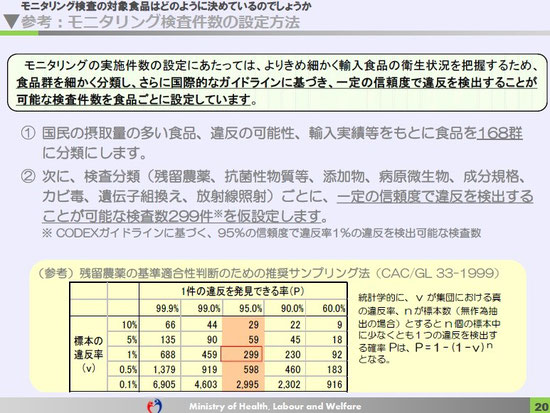The width and height of the screenshot is (550, 413).
Task: Click the table cell '92'
Action: 337,354
